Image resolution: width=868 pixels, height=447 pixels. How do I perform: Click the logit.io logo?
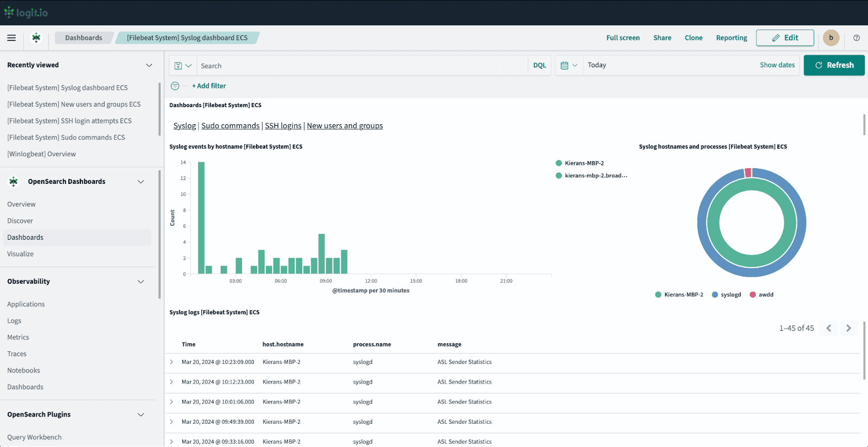point(26,12)
